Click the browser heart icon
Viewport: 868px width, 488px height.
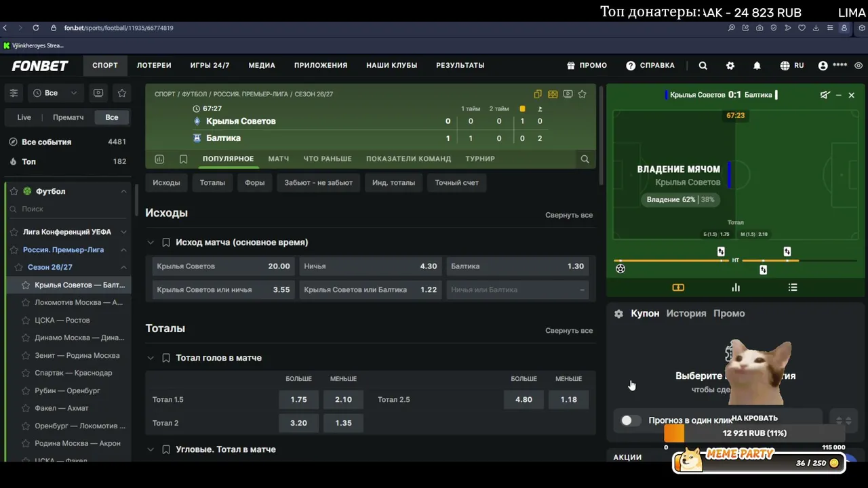point(802,28)
